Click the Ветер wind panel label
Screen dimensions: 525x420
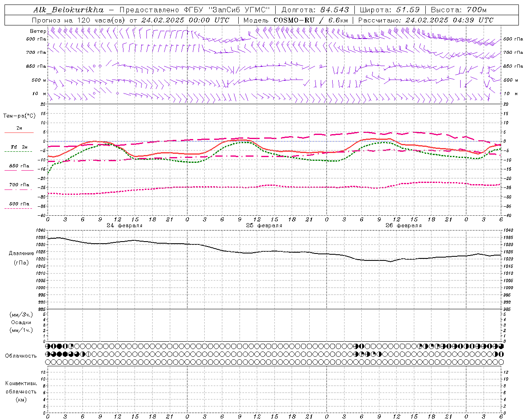38,31
